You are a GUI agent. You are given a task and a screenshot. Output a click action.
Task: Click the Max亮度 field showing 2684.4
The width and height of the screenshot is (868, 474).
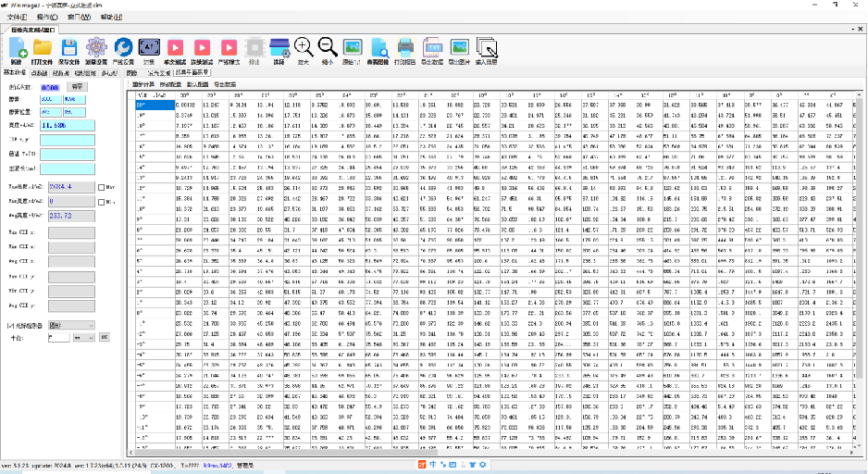(71, 187)
